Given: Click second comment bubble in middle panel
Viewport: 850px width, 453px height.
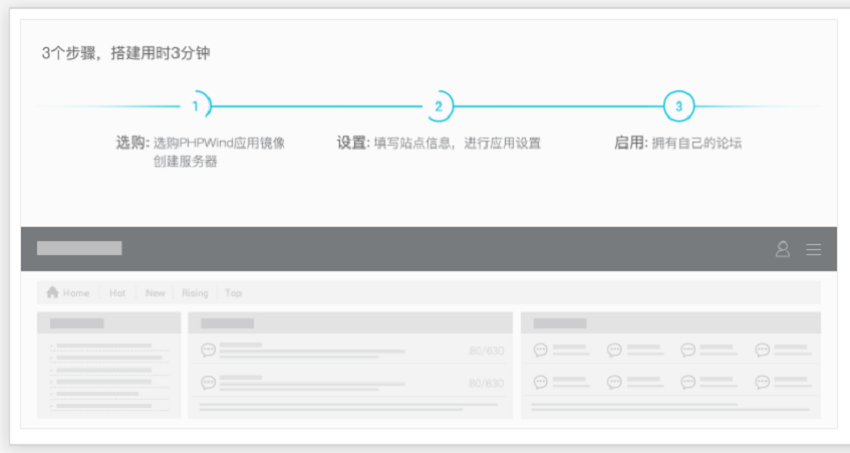Looking at the screenshot, I should (x=208, y=382).
